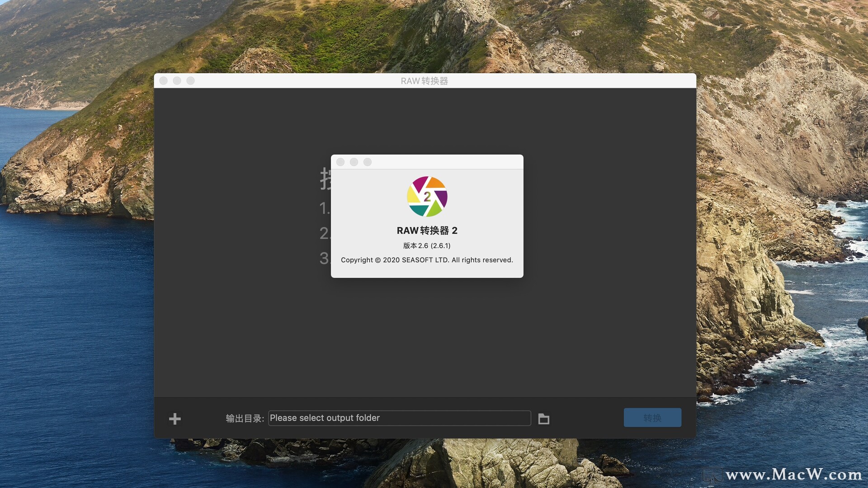The width and height of the screenshot is (868, 488).
Task: Close the About dialog window
Action: coord(341,162)
